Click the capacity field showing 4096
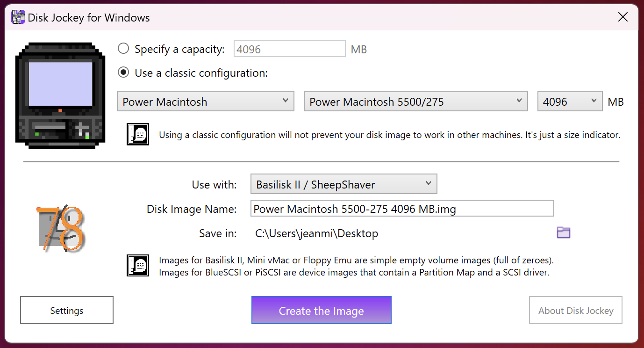This screenshot has height=348, width=644. pos(289,49)
